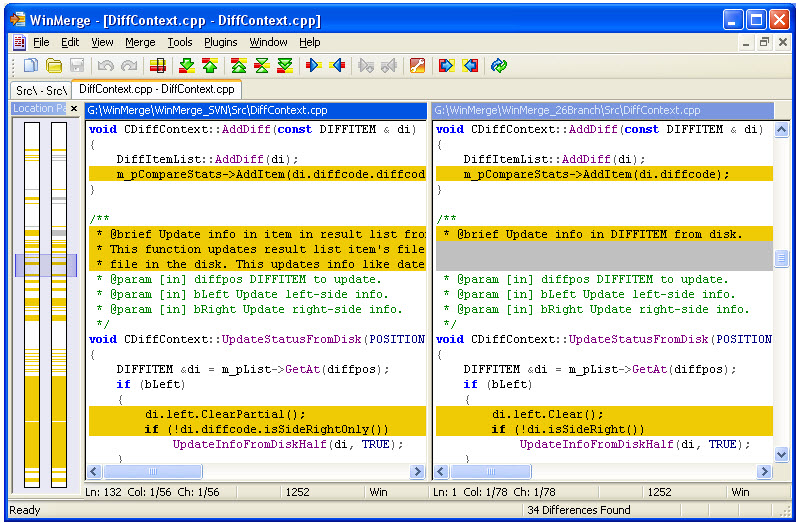This screenshot has height=523, width=796.
Task: Click left di.left.ClearPartial(); line
Action: click(x=257, y=414)
